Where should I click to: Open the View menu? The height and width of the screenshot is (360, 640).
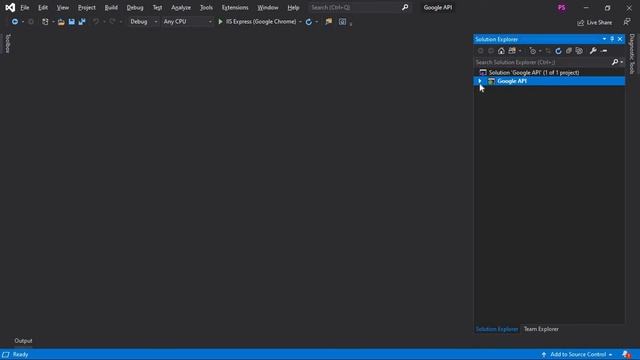coord(62,7)
